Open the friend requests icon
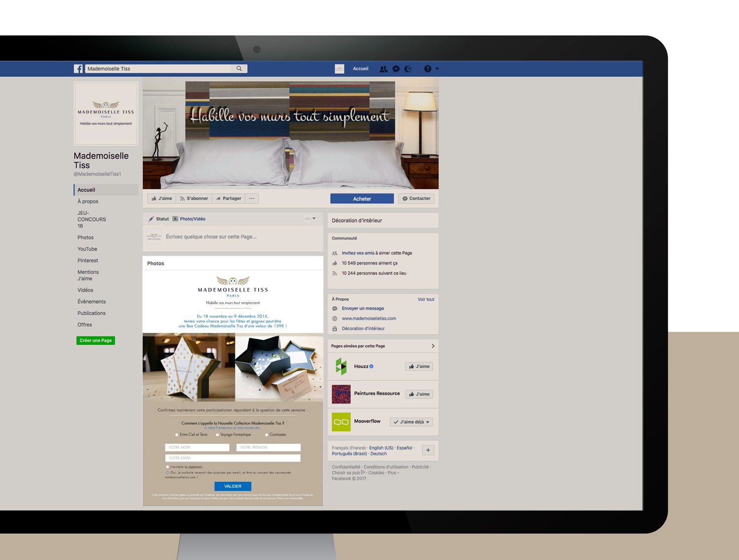This screenshot has height=560, width=739. coord(383,69)
